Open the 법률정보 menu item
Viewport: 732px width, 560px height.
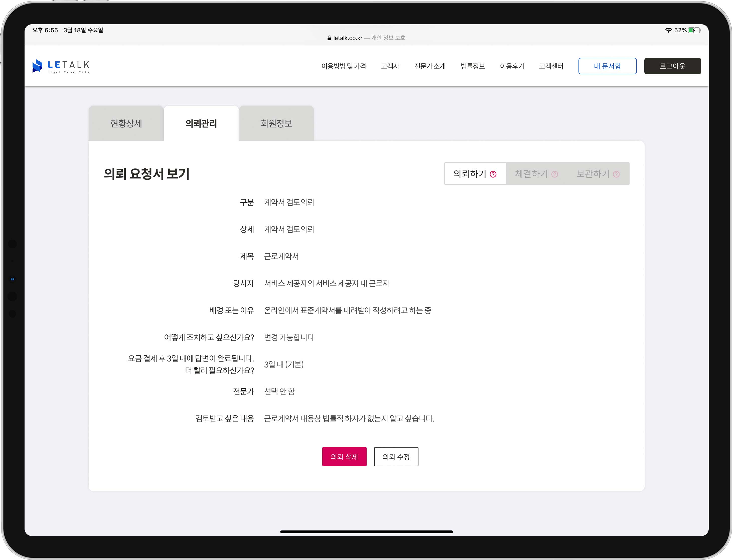coord(473,66)
